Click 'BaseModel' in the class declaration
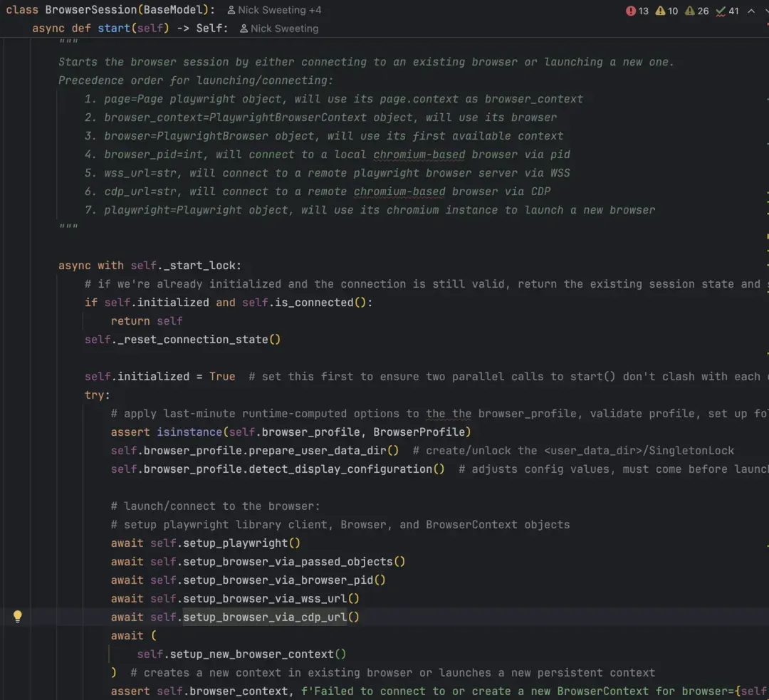 tap(172, 10)
